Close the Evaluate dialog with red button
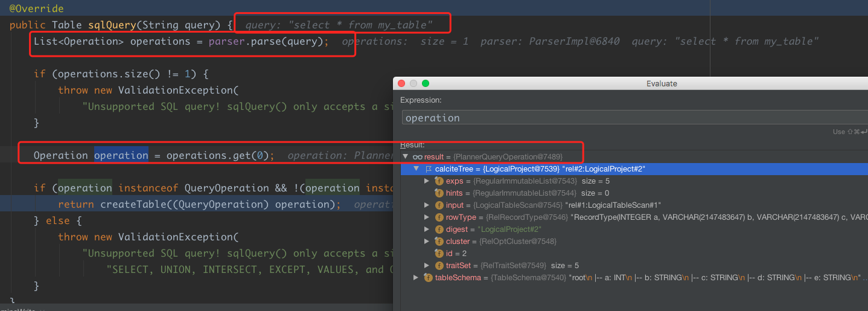This screenshot has width=868, height=311. (401, 83)
